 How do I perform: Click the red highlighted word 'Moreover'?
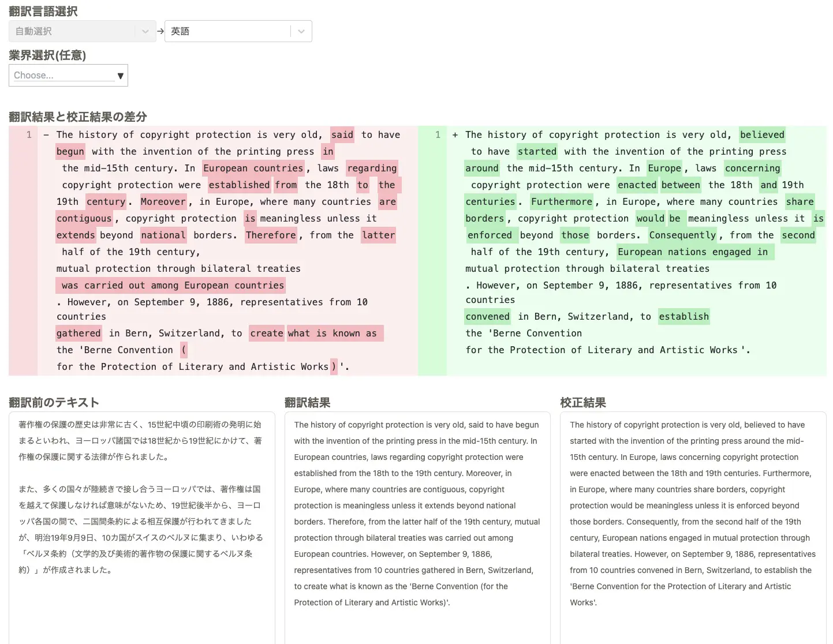[x=163, y=202]
